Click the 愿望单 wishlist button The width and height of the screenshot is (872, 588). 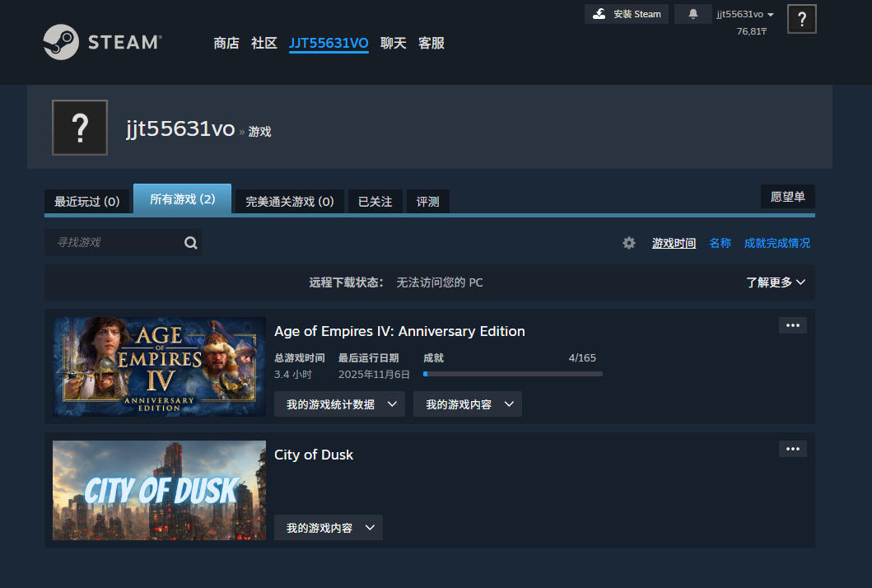coord(787,196)
